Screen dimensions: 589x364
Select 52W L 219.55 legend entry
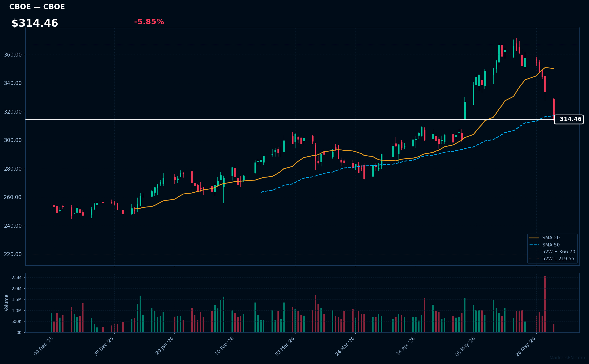tap(552, 259)
